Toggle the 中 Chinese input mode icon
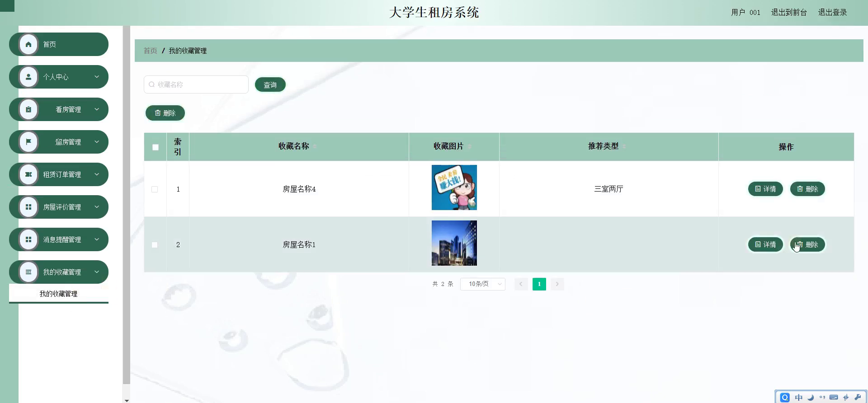 point(799,397)
